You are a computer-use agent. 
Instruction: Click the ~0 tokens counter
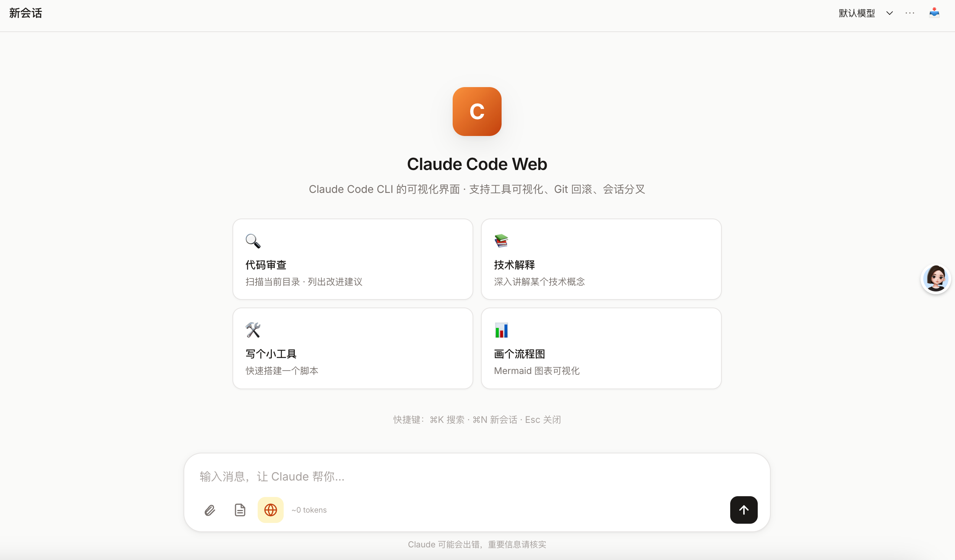tap(309, 510)
